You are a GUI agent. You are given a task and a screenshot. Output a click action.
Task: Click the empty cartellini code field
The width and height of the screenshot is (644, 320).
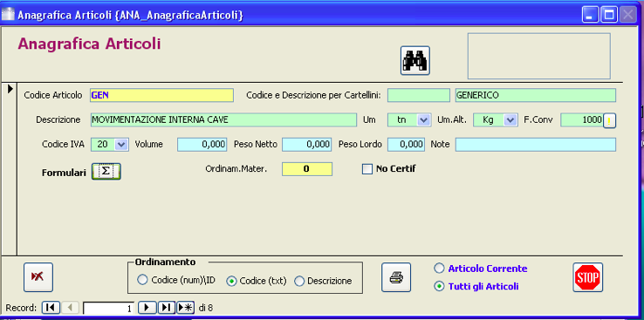419,95
